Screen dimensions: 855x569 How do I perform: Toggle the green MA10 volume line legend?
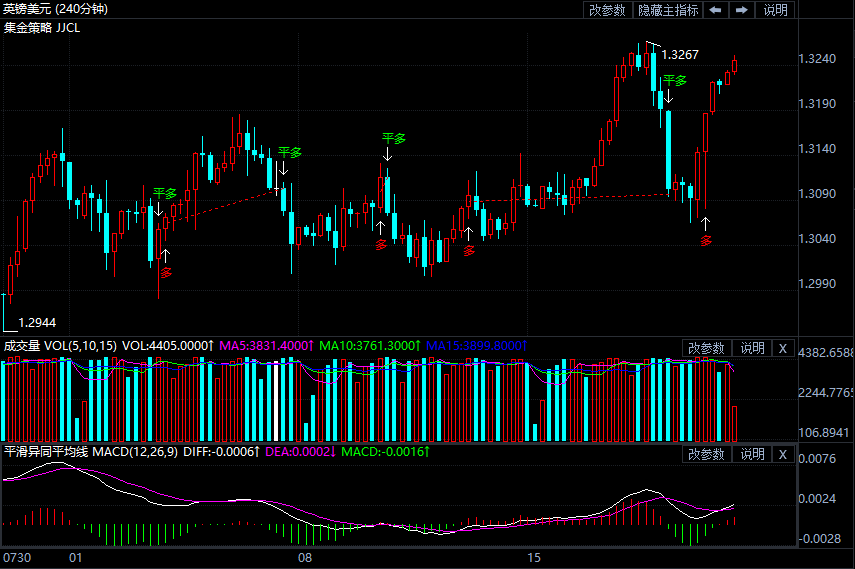[370, 345]
